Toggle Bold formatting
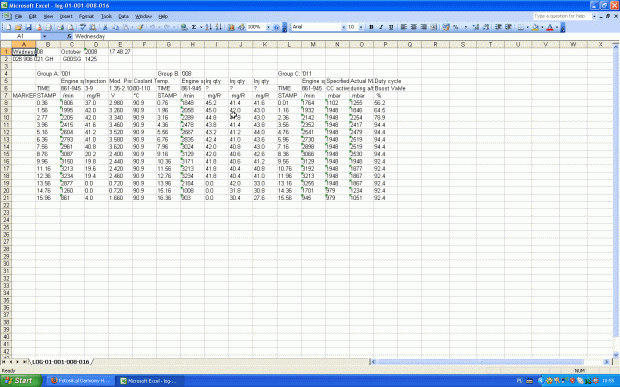Screen dimensions: 620x387 click(x=371, y=27)
